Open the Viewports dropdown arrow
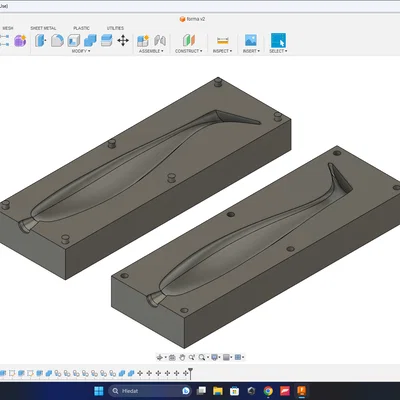The image size is (400, 400). click(x=243, y=357)
